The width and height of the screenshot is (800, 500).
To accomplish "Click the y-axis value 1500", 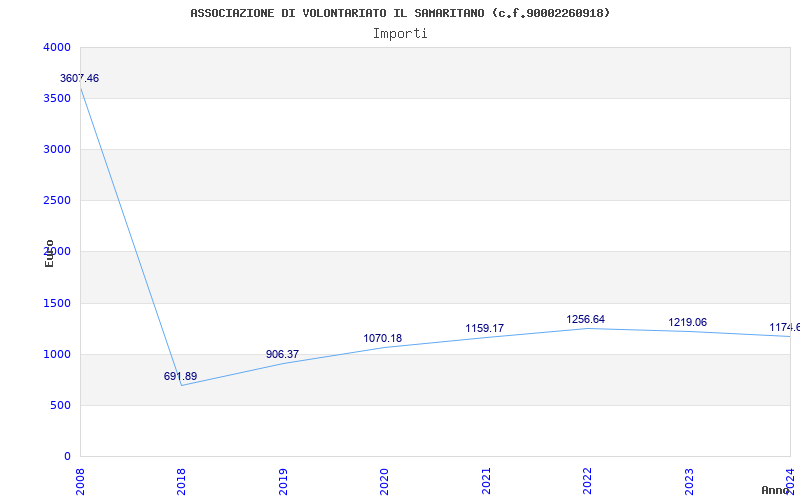I will coord(57,304).
